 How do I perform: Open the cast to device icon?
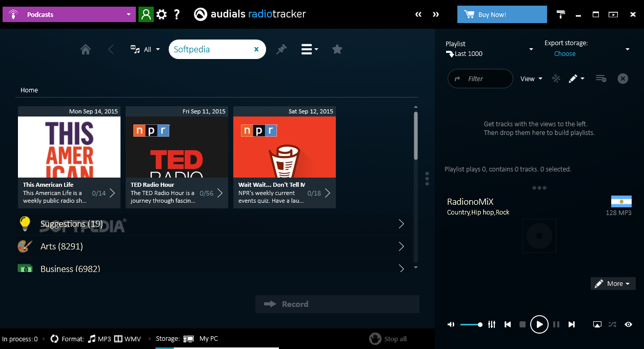[597, 324]
